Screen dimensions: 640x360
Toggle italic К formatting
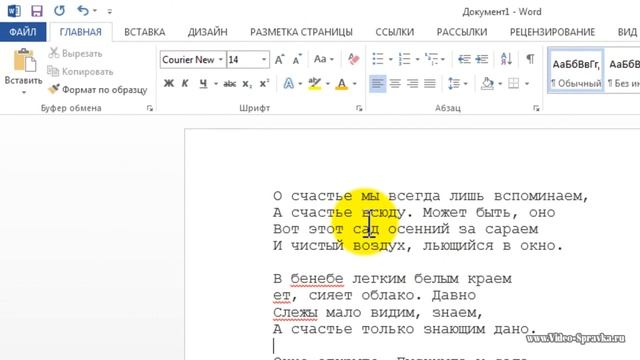click(185, 84)
